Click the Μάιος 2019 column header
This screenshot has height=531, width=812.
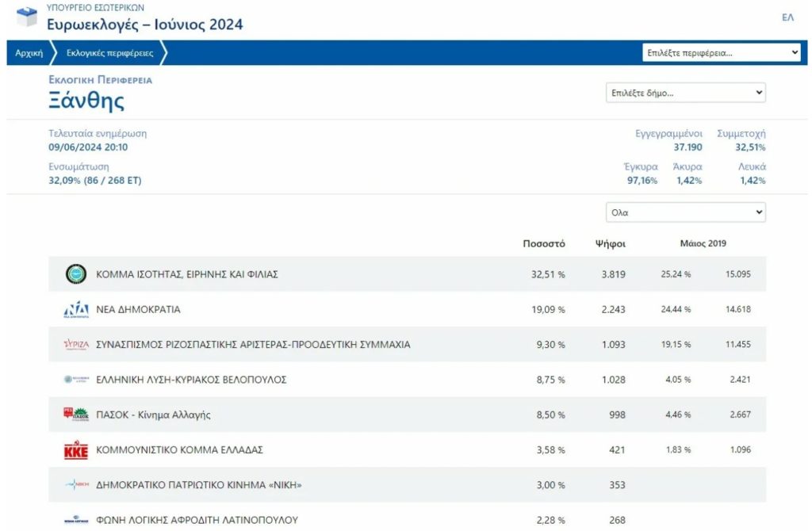click(703, 243)
